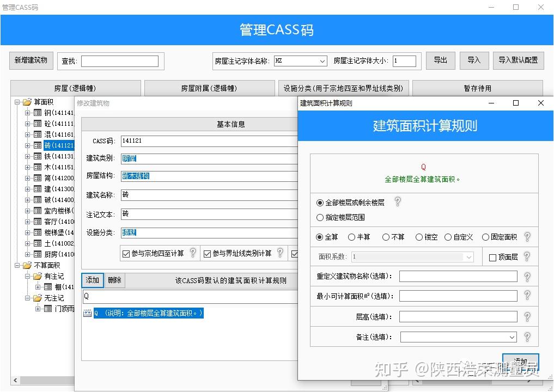This screenshot has width=554, height=392.
Task: Expand the 钢(141141 tree node
Action: click(x=27, y=113)
